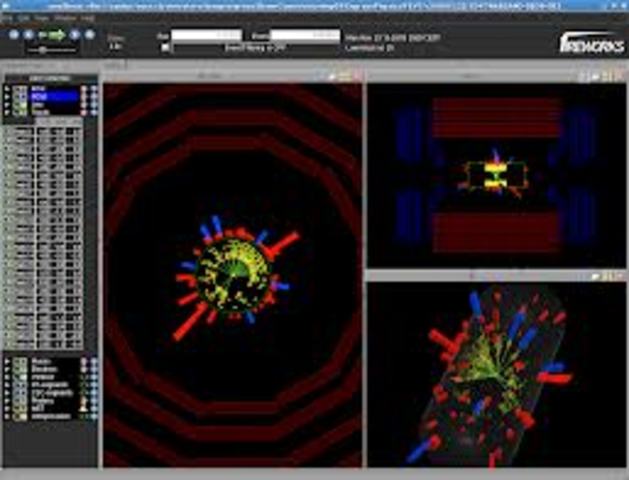Undock the left Rho Phi view panel
This screenshot has height=480, width=629.
332,76
